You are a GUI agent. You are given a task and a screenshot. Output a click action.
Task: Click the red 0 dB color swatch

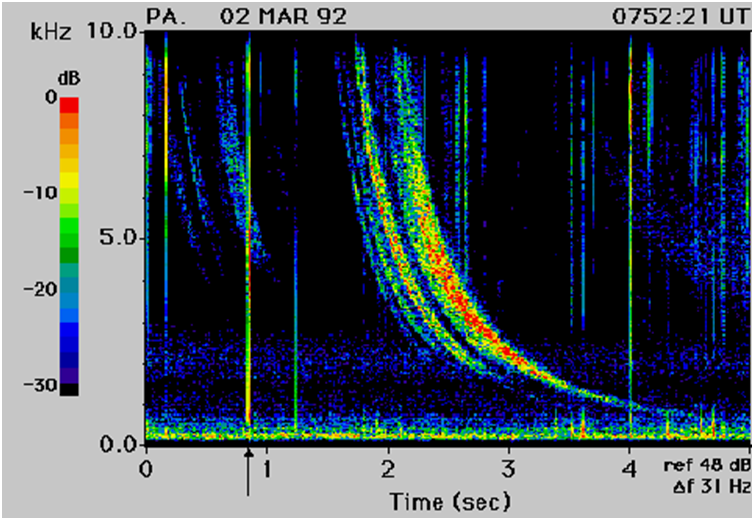pyautogui.click(x=69, y=105)
